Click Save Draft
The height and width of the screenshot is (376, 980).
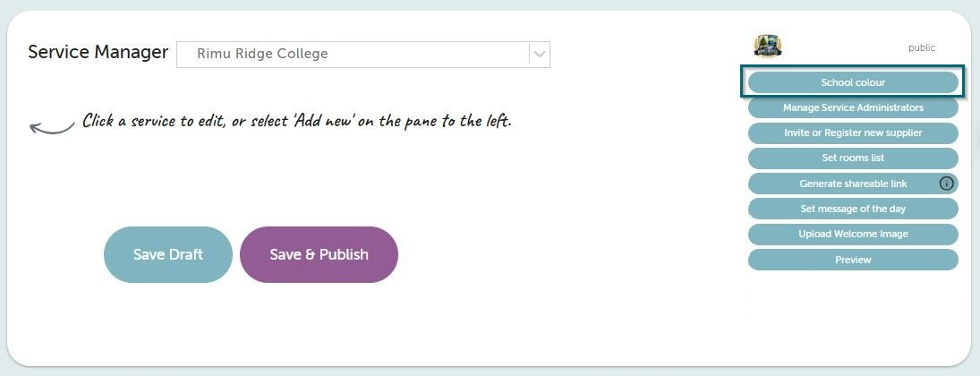168,254
